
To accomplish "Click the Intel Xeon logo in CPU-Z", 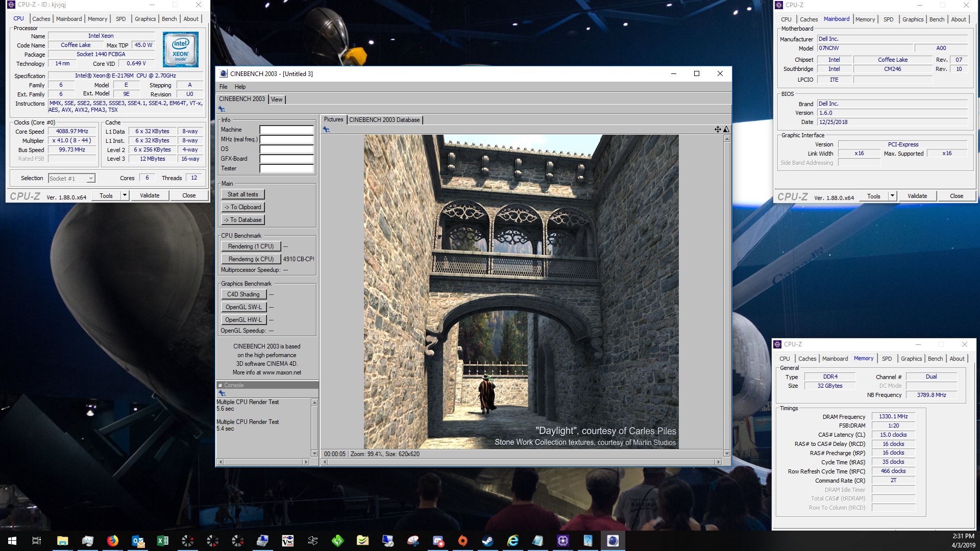I will coord(181,49).
